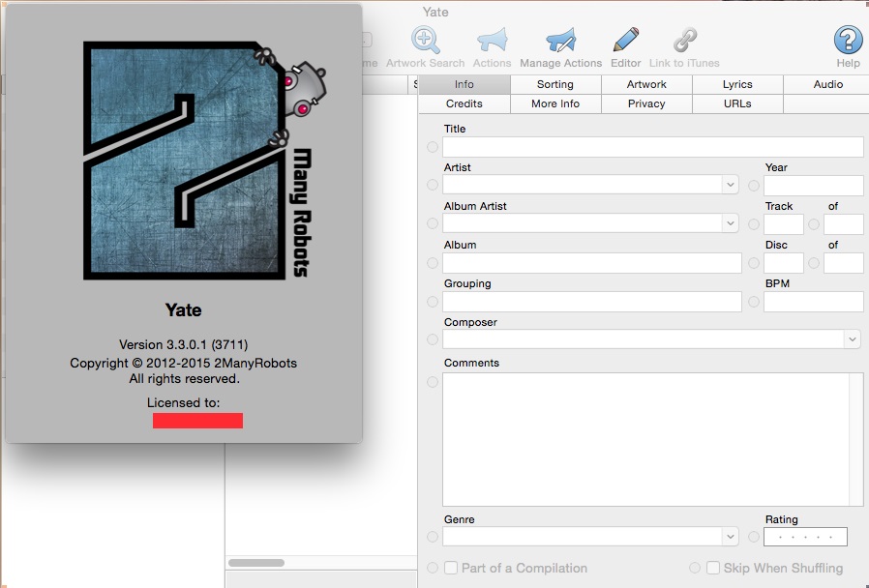Expand the Genre dropdown arrow
The image size is (869, 588).
click(730, 536)
